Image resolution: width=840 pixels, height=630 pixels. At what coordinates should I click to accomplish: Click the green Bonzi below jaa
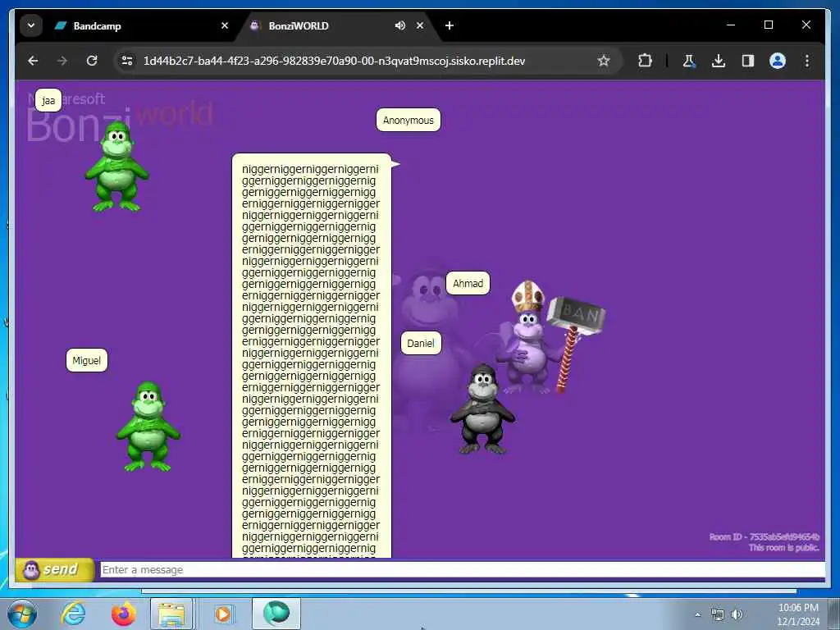(x=116, y=167)
